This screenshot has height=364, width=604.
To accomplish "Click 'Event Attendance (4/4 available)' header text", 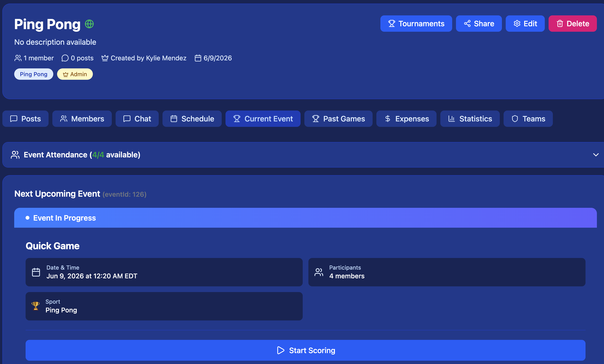I will pos(82,155).
